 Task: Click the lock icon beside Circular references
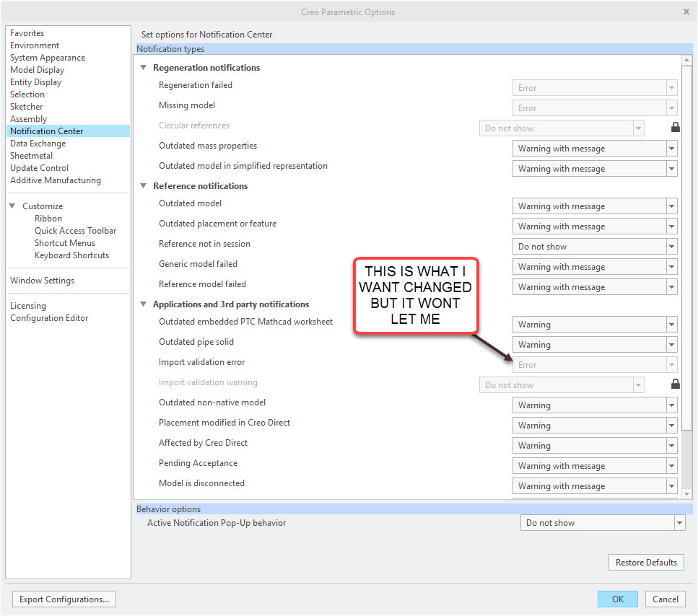point(676,127)
